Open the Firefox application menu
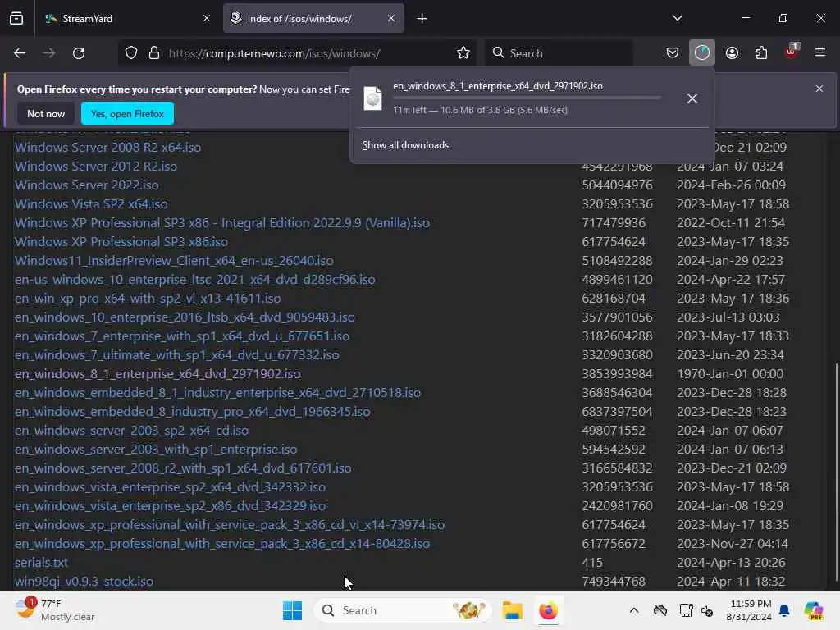The image size is (840, 630). click(820, 52)
